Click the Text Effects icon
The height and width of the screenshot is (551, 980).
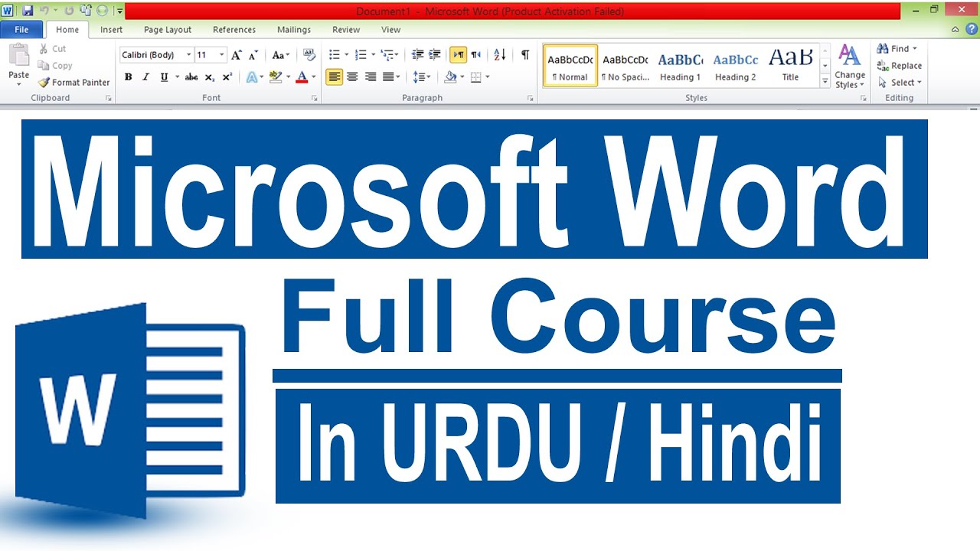[x=251, y=77]
